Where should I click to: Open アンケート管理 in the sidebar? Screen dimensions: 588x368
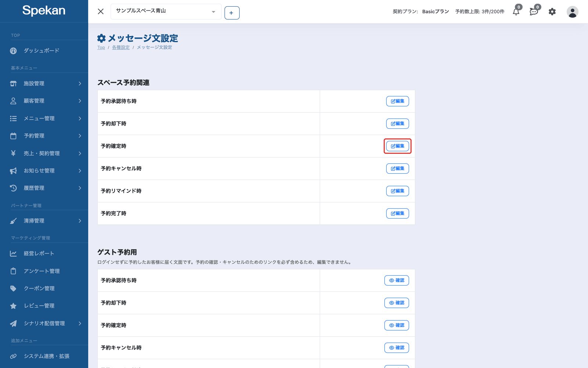point(44,271)
